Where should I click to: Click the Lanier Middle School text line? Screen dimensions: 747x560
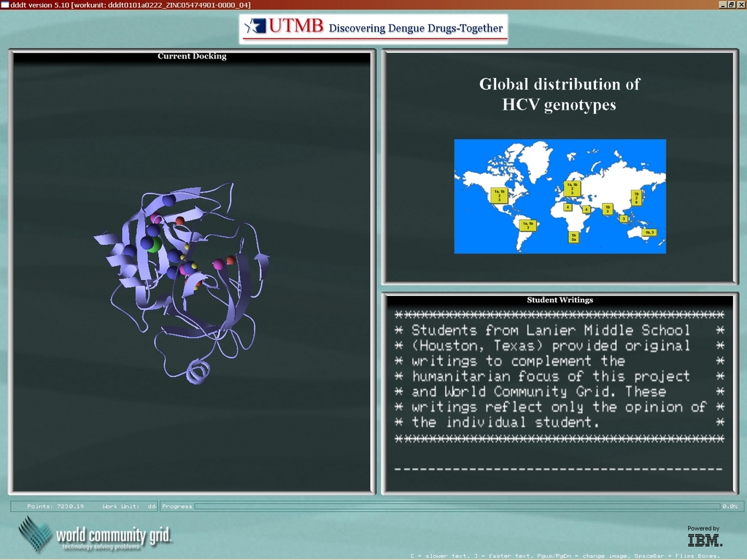pyautogui.click(x=551, y=330)
